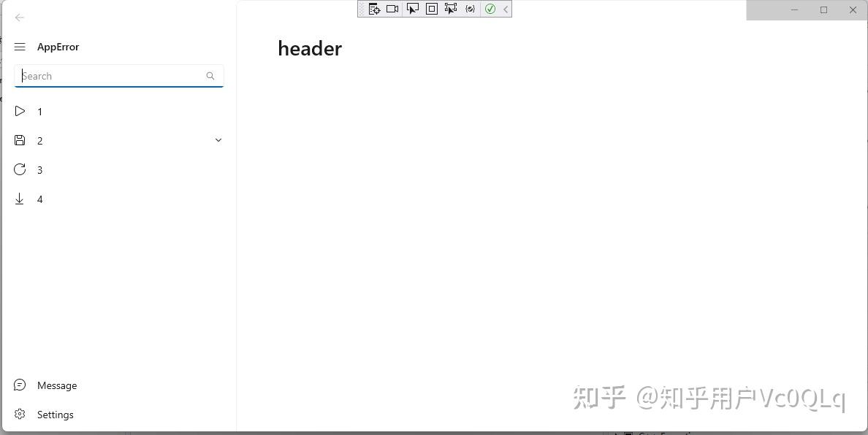Viewport: 868px width, 435px height.
Task: Toggle the hamburger navigation menu
Action: [x=20, y=47]
